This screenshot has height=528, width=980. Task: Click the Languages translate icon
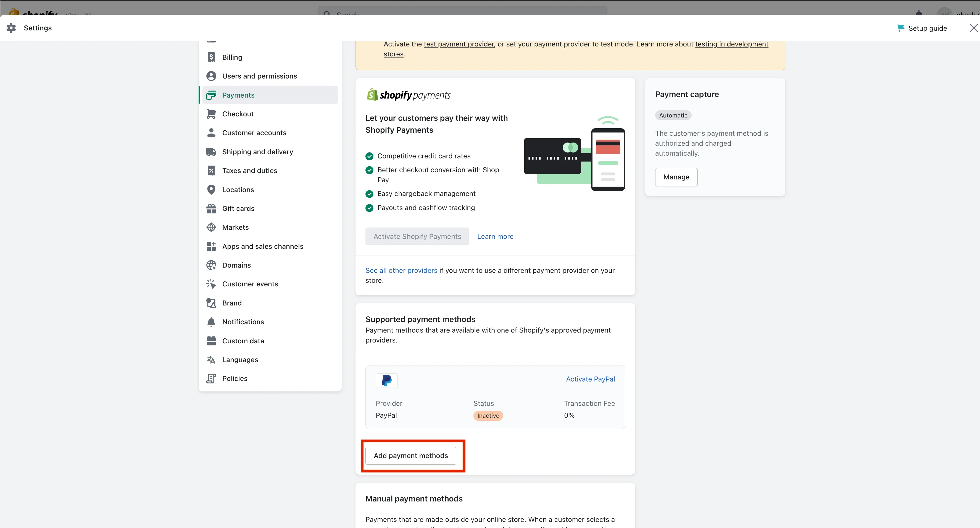click(211, 360)
